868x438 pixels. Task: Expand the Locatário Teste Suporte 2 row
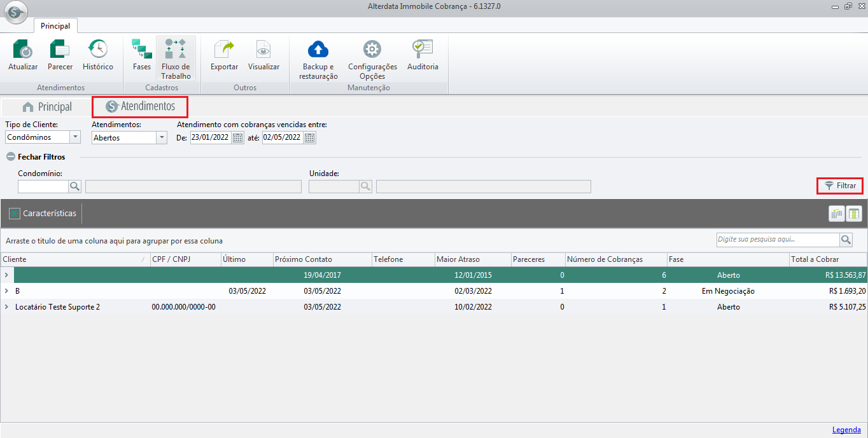(6, 307)
